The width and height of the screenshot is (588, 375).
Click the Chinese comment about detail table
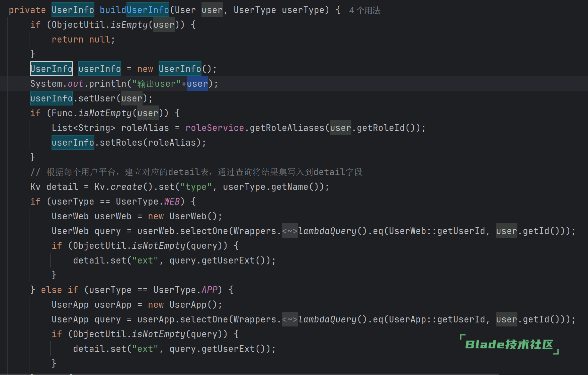(204, 172)
